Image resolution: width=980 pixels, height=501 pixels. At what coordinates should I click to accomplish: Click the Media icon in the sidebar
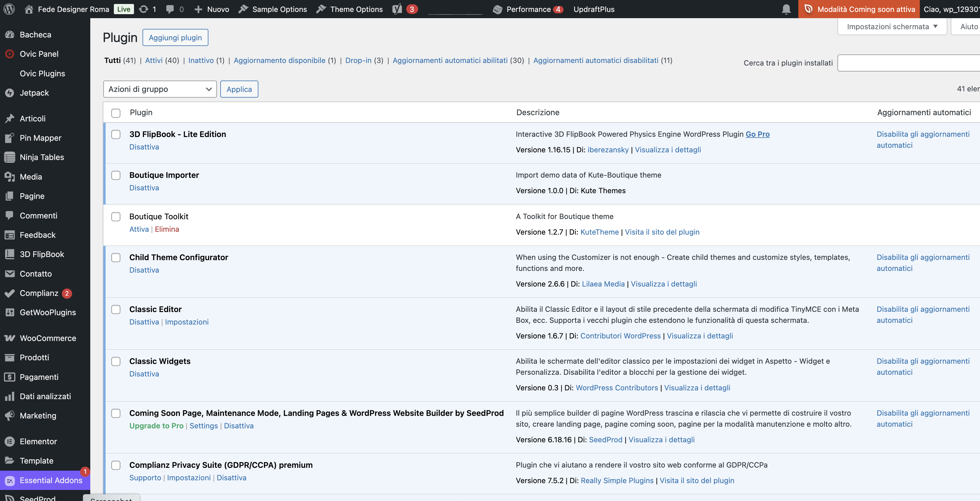click(10, 177)
